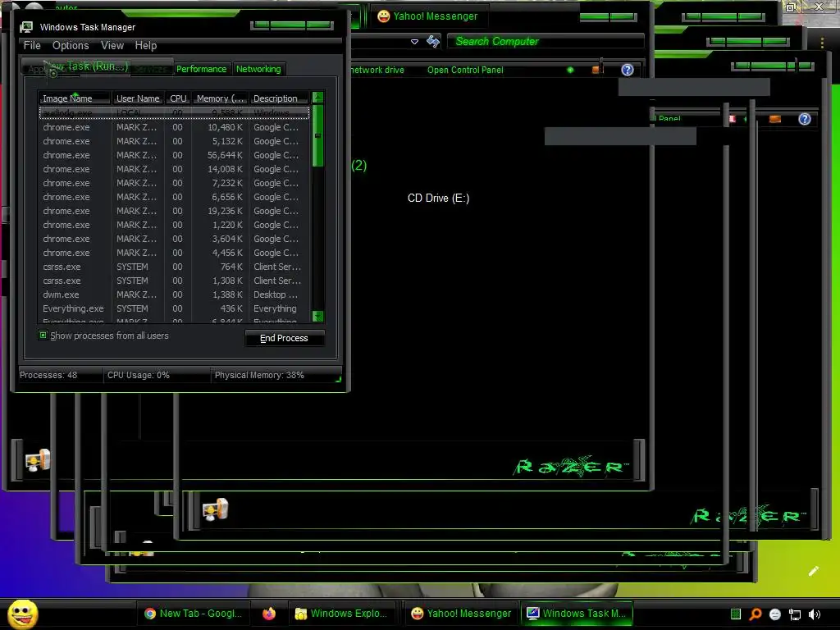Click the Firefox taskbar icon
Screen dimensions: 840x630
(x=269, y=614)
